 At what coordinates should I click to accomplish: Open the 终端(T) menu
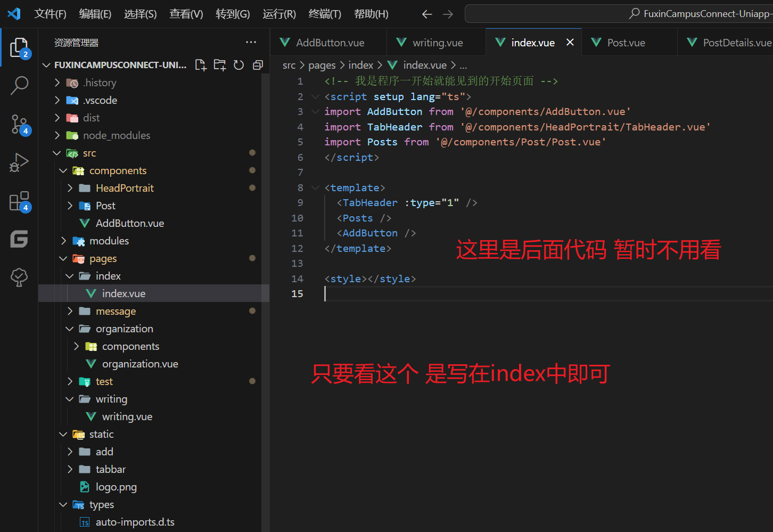325,14
